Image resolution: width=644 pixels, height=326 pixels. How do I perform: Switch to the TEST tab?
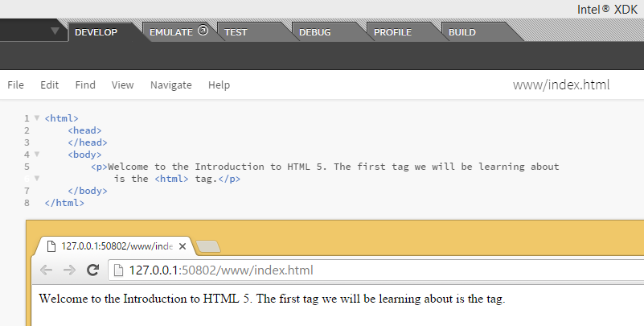point(236,32)
